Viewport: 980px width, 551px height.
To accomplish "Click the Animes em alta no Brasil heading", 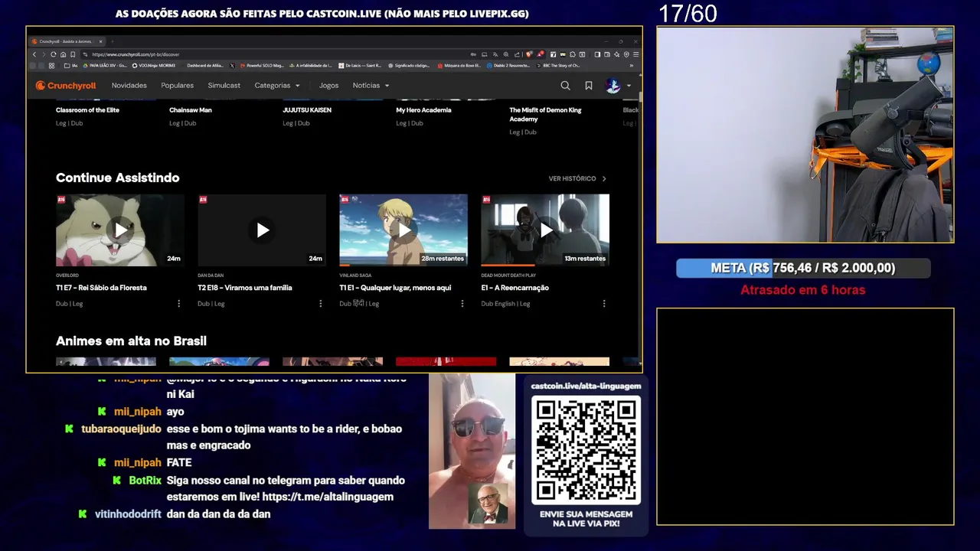I will tap(131, 341).
